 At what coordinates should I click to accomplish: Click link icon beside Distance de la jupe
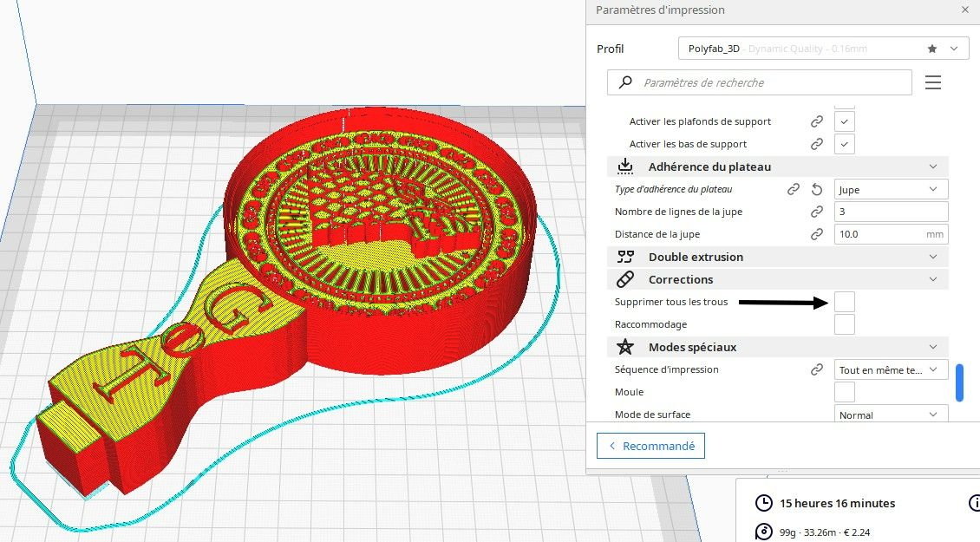coord(816,234)
